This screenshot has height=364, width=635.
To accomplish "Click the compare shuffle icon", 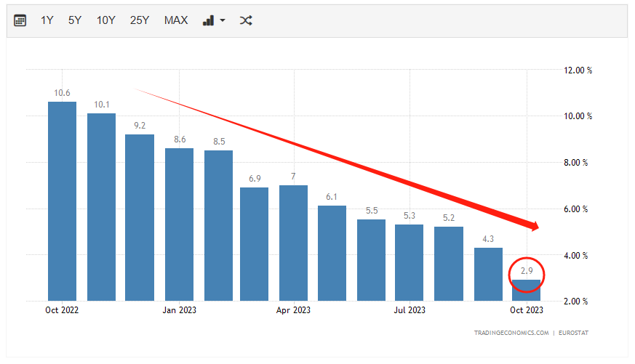I will 246,20.
